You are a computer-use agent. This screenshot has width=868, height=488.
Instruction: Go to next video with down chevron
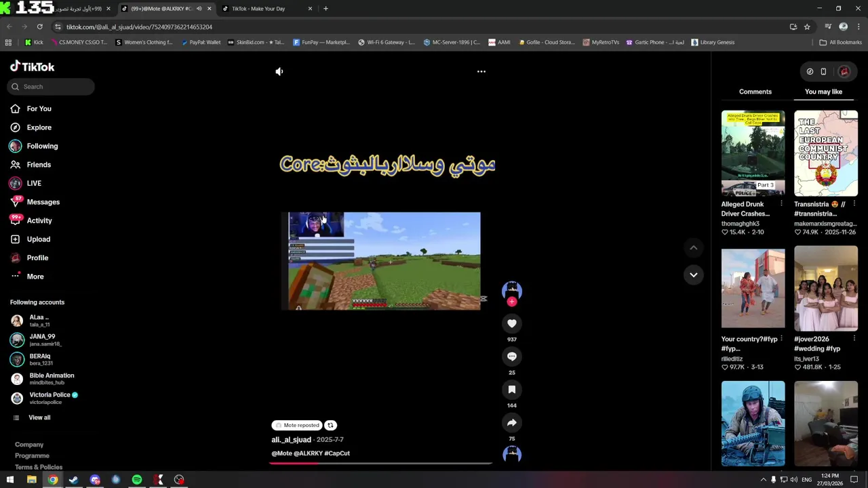coord(693,274)
